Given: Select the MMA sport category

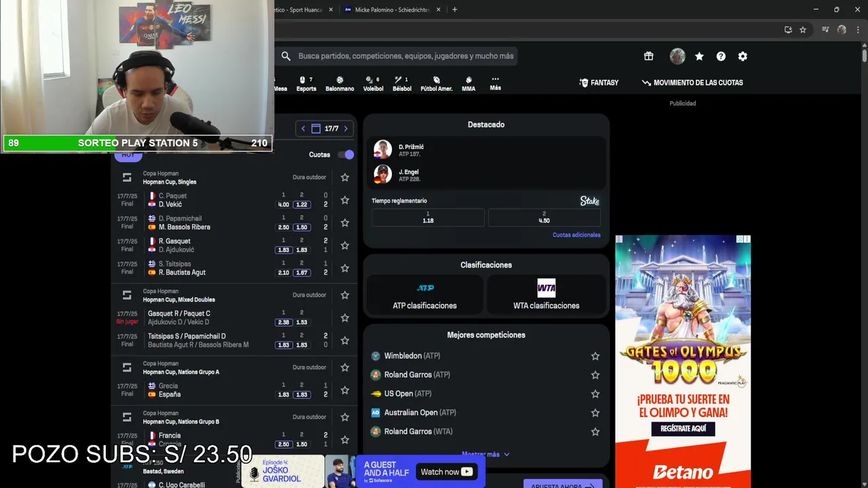Looking at the screenshot, I should coord(469,83).
